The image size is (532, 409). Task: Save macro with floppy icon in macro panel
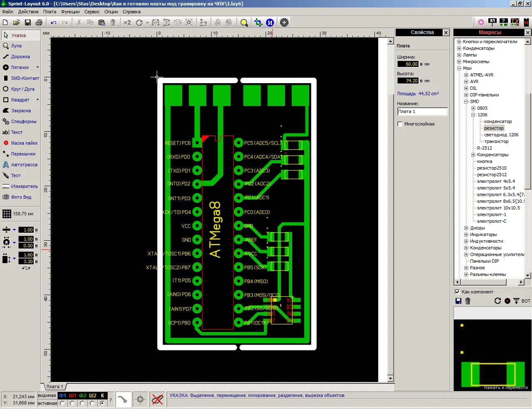458,301
